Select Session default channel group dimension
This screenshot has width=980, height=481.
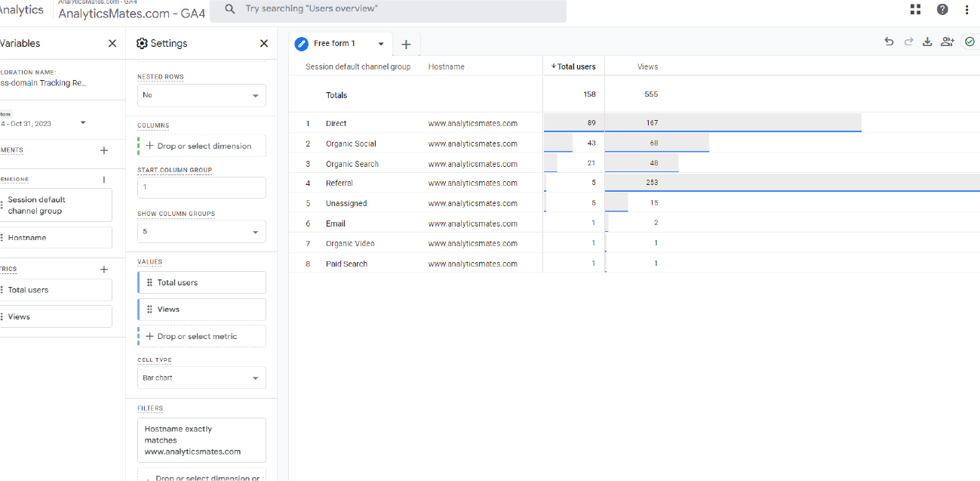[x=56, y=205]
